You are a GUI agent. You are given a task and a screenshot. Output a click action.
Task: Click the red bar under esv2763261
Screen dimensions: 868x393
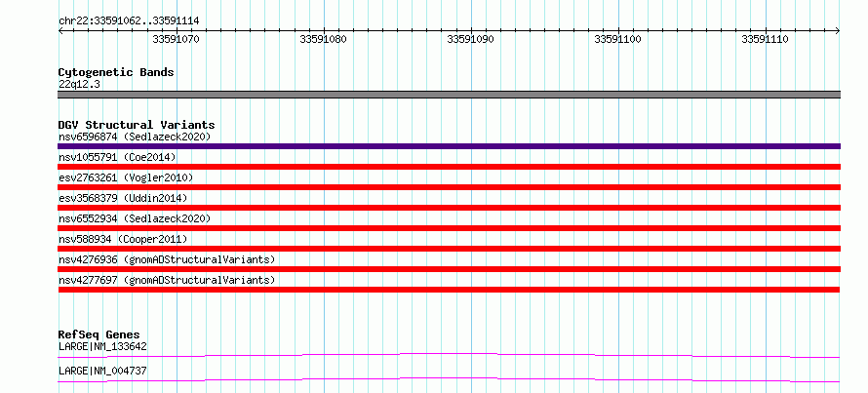[x=449, y=187]
